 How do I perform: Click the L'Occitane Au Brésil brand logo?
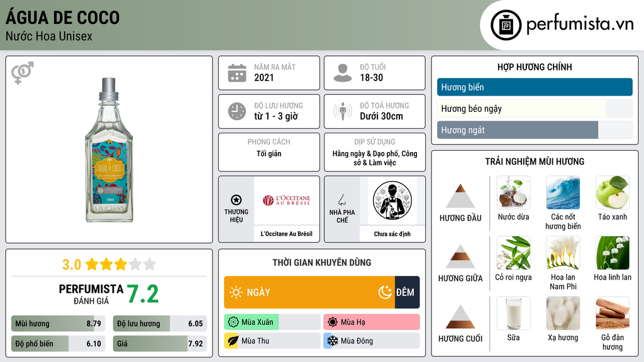(x=287, y=200)
